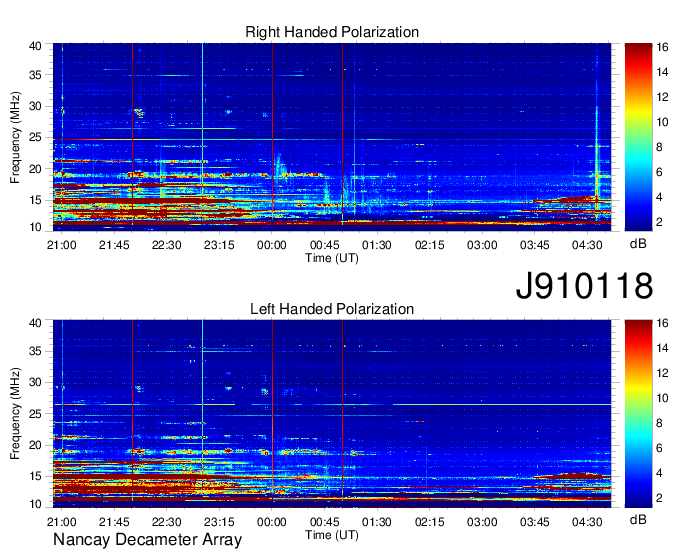Click the 40 MHz tick on upper plot
Viewport: 680px width, 552px height.
pos(35,46)
